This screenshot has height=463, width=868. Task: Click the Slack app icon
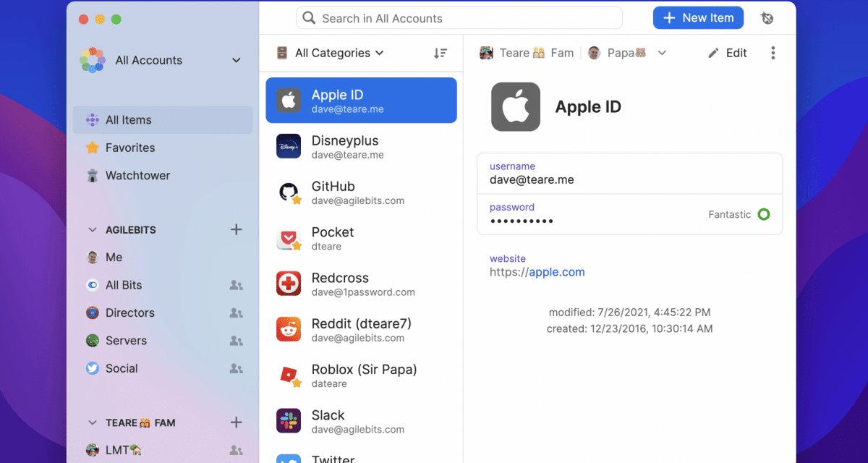click(289, 421)
